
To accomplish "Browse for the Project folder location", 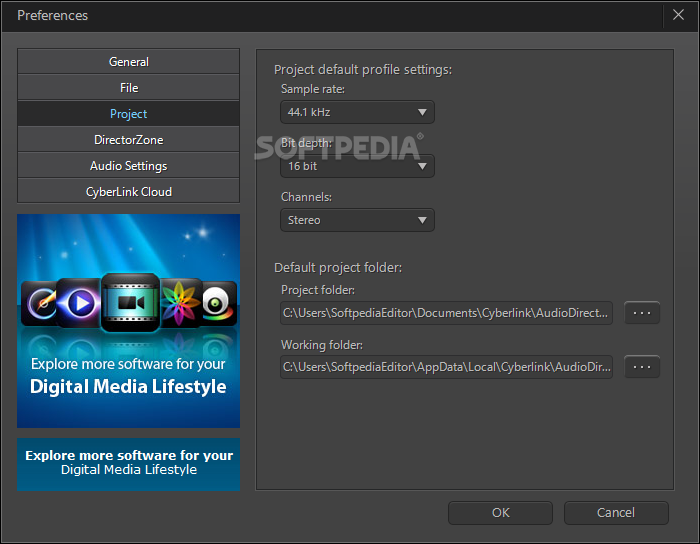I will [642, 313].
